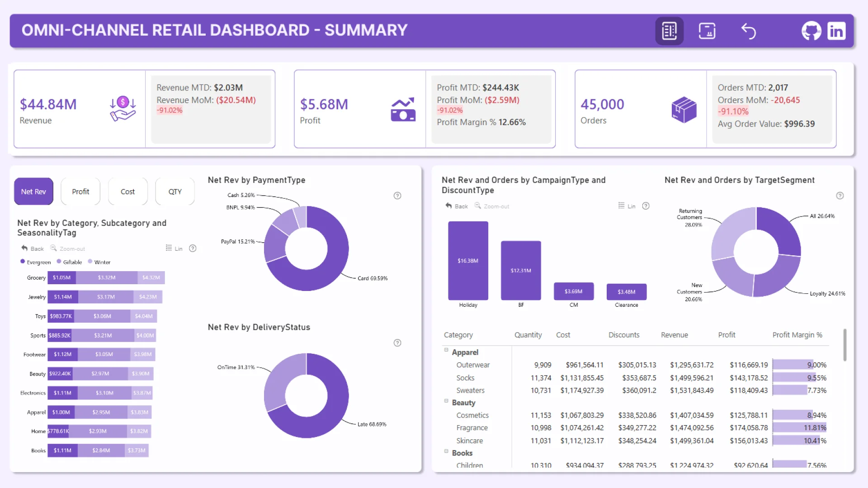The height and width of the screenshot is (488, 868).
Task: Open the LinkedIn profile icon
Action: click(836, 31)
